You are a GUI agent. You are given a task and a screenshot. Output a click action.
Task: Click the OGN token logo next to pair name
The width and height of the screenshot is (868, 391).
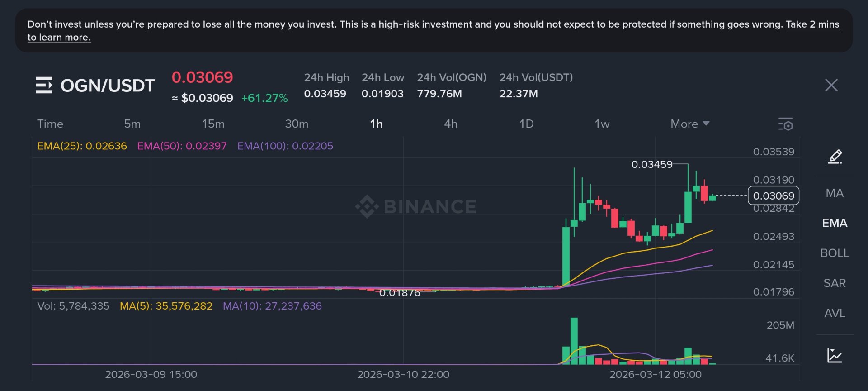pyautogui.click(x=44, y=85)
